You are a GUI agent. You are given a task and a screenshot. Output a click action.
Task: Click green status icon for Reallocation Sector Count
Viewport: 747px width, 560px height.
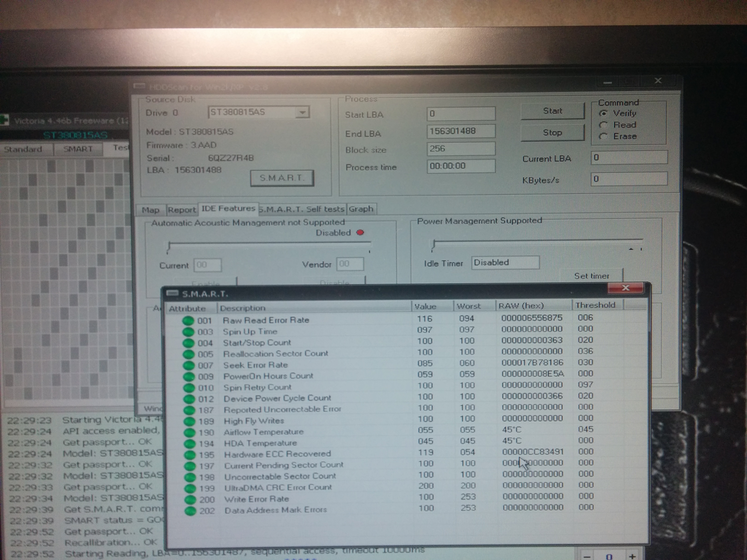pos(188,354)
